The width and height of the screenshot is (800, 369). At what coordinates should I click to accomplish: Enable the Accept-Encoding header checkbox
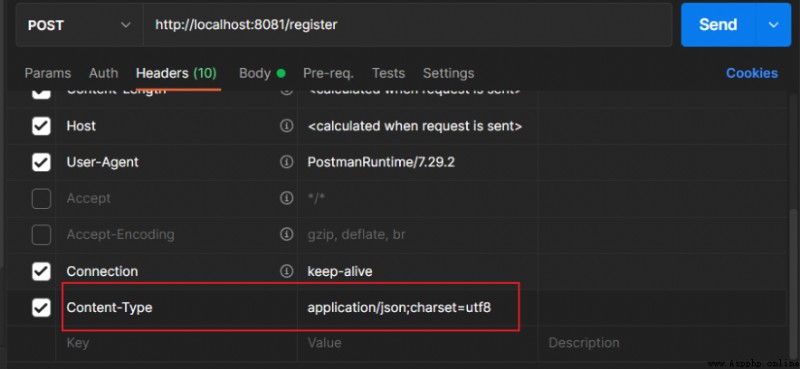pyautogui.click(x=41, y=235)
